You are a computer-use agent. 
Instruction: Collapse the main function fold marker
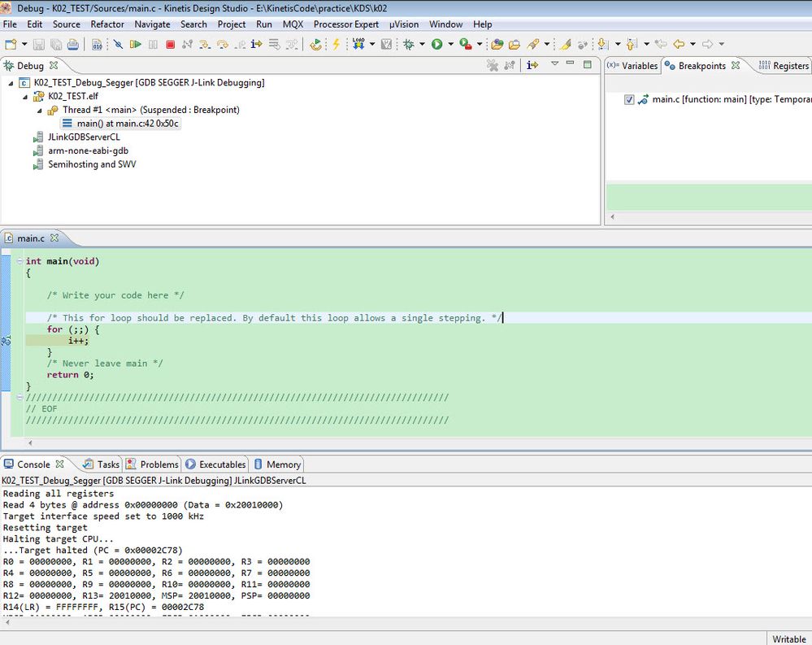(20, 261)
